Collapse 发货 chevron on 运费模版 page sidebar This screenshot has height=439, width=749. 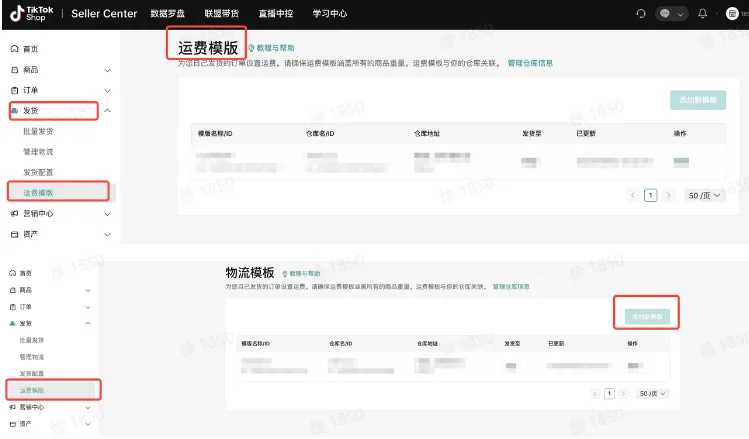click(107, 111)
